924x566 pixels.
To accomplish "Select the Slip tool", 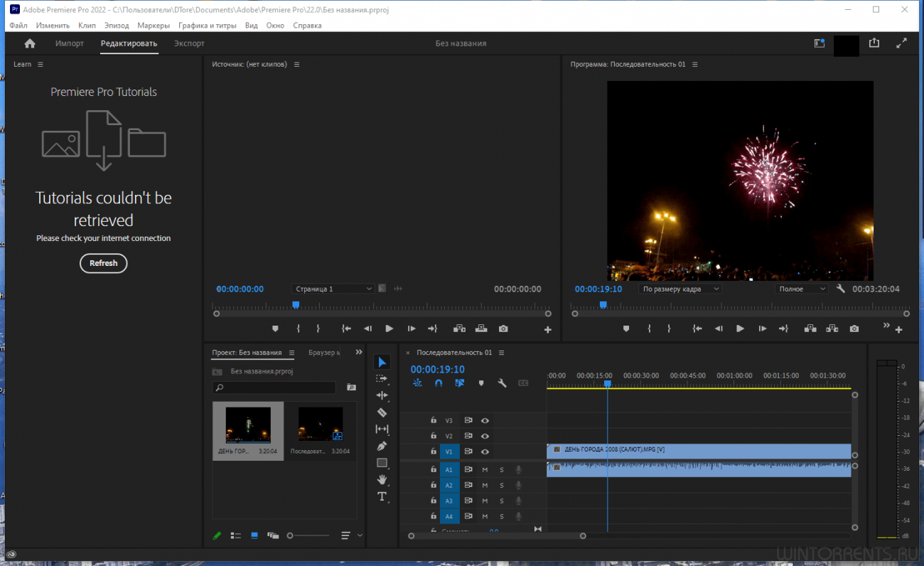I will coord(382,429).
